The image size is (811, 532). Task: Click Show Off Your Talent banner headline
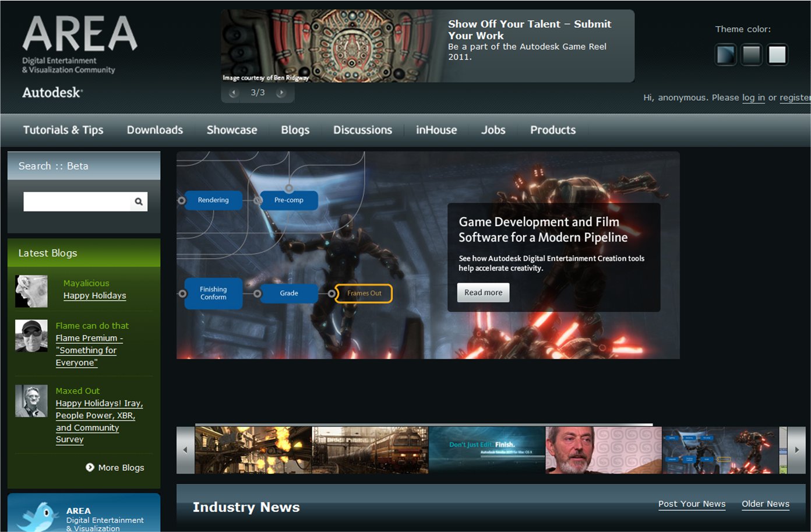530,30
